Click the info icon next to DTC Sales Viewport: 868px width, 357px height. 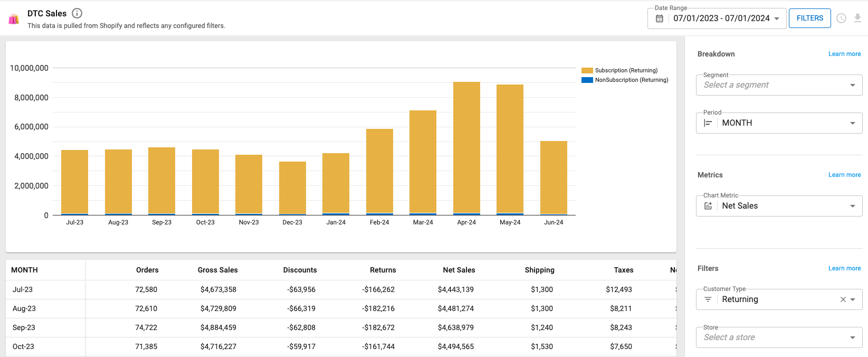point(77,13)
